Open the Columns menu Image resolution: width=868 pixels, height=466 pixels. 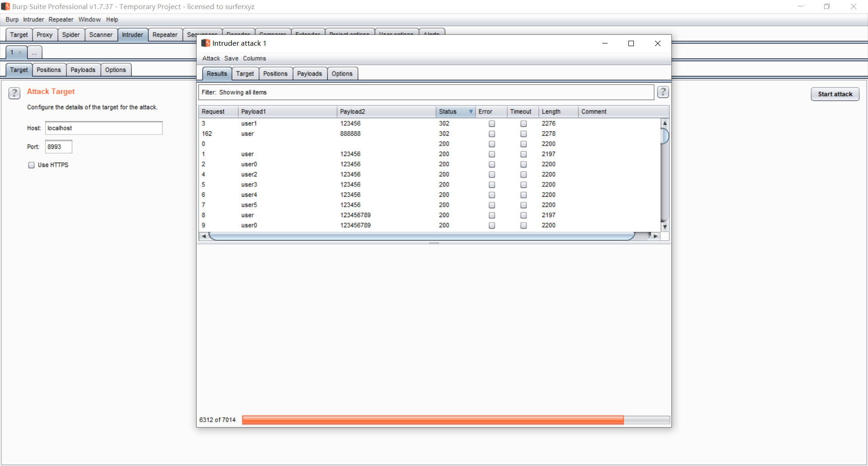coord(254,58)
